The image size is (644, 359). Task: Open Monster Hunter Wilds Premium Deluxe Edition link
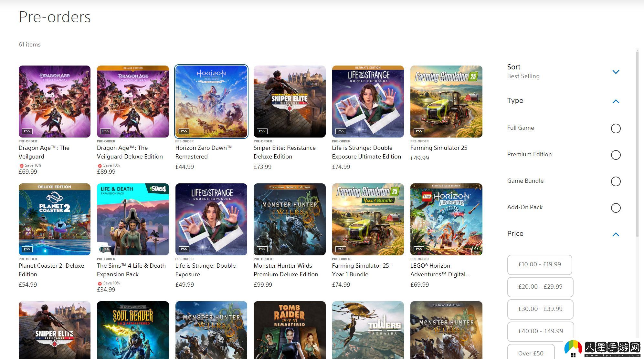coord(286,270)
